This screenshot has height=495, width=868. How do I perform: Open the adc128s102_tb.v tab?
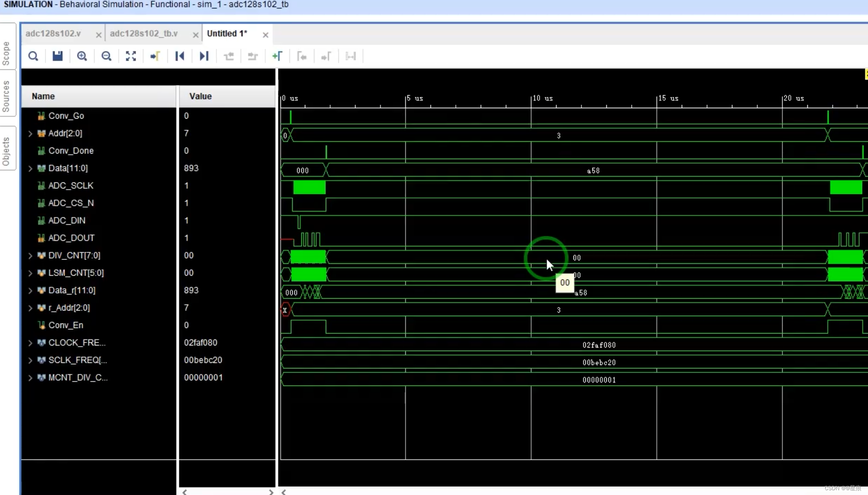pos(144,34)
